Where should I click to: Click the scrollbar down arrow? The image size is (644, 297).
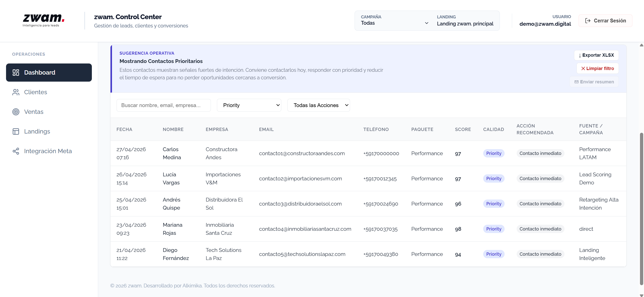(641, 295)
